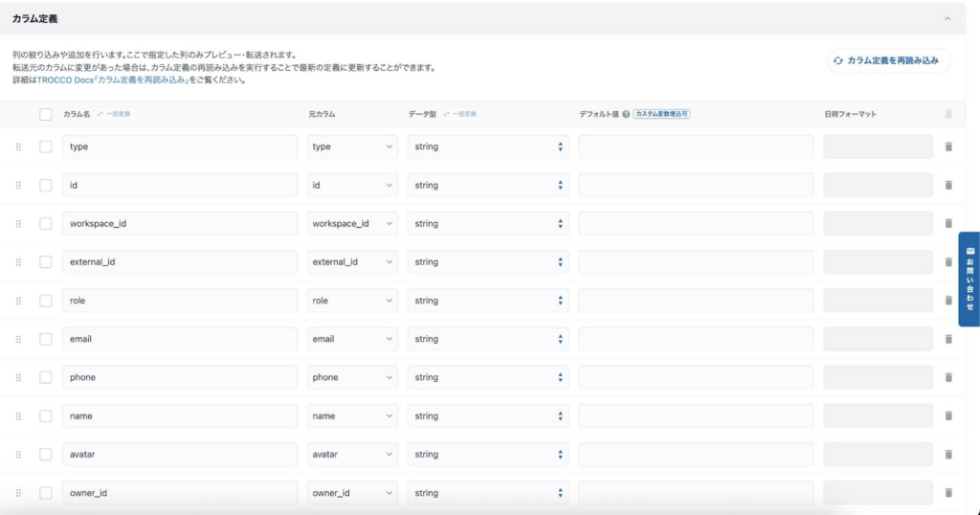
Task: Open the 元カラム dropdown for owner_id row
Action: pyautogui.click(x=352, y=493)
